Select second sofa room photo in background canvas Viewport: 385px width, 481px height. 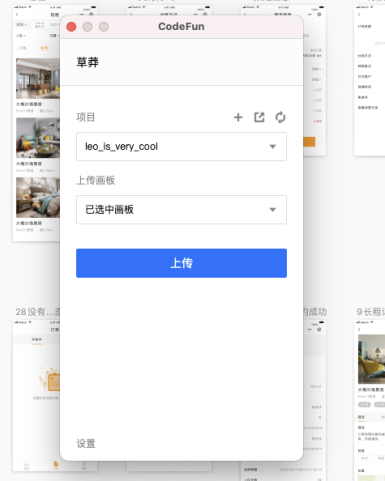pos(38,138)
